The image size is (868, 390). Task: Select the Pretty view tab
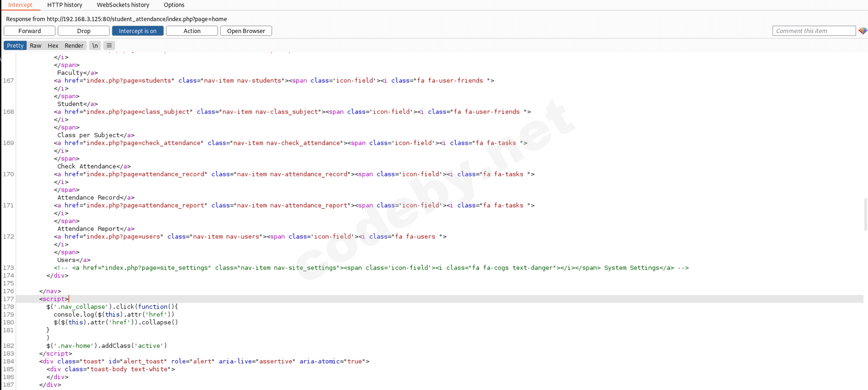tap(15, 46)
